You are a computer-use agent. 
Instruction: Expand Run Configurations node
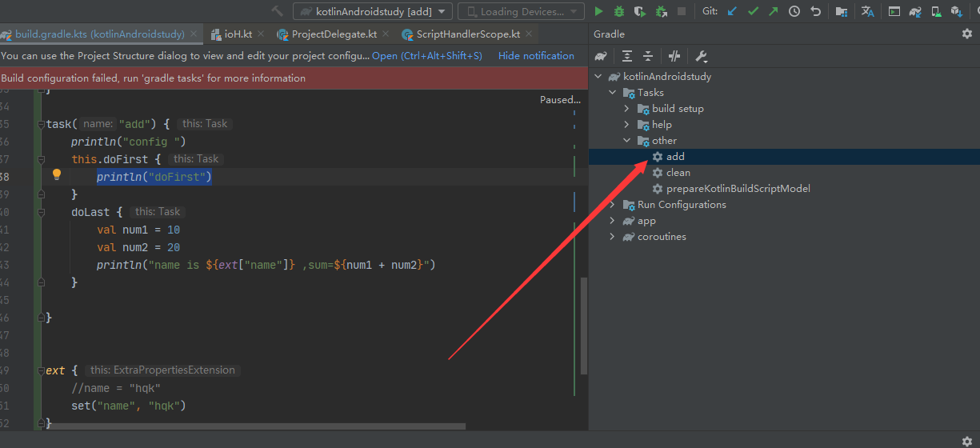pos(613,205)
